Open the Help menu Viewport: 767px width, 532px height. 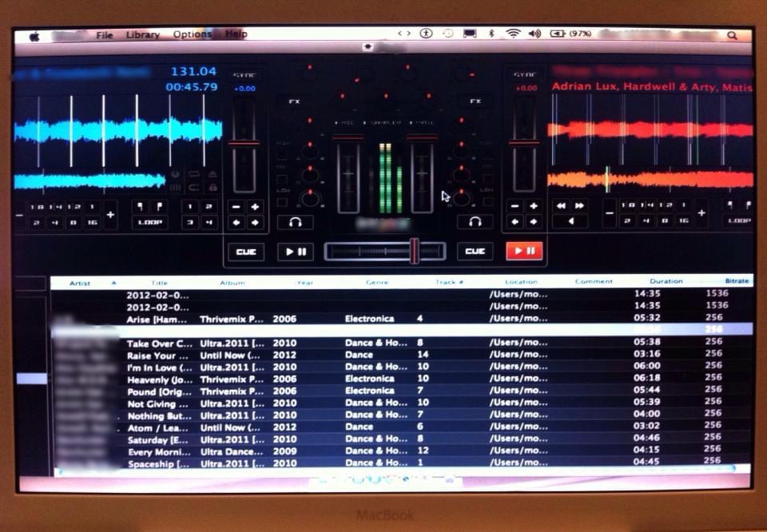(236, 34)
